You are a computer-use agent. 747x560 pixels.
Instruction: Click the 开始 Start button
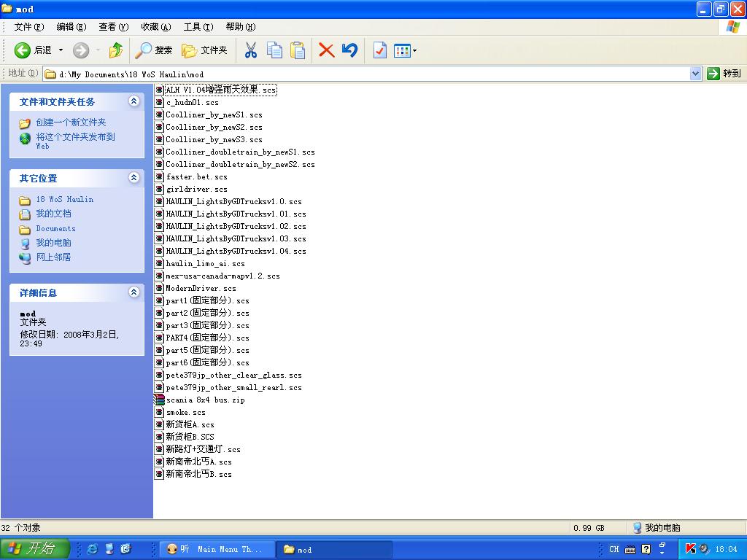(x=35, y=549)
